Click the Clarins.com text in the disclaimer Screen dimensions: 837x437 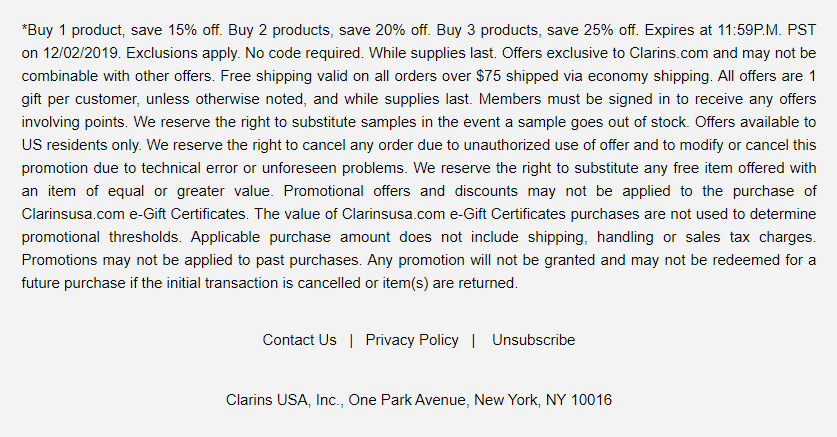[x=669, y=53]
